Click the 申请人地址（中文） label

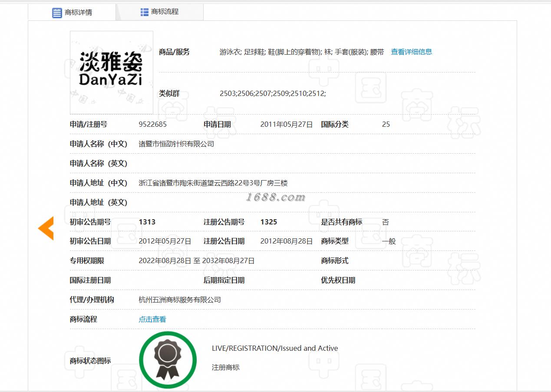[x=99, y=183]
